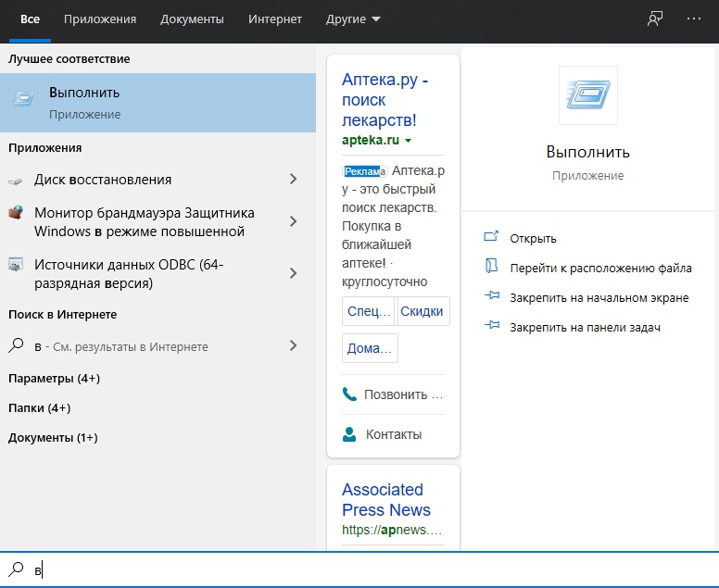The image size is (719, 588).
Task: Switch to the Приложения tab
Action: pos(100,19)
